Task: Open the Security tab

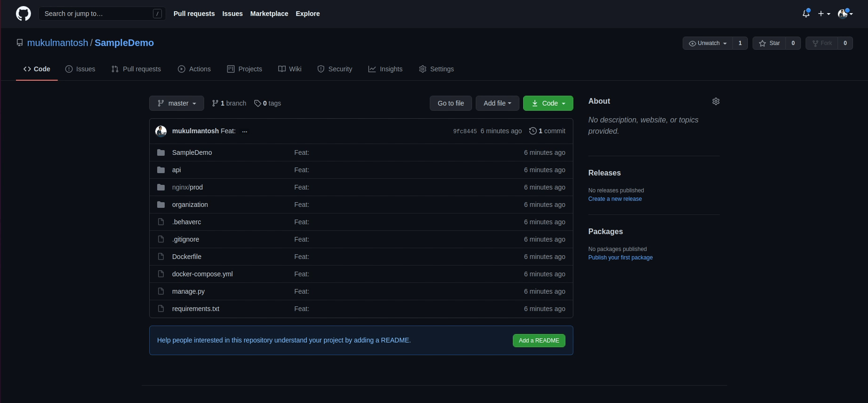Action: pos(335,69)
